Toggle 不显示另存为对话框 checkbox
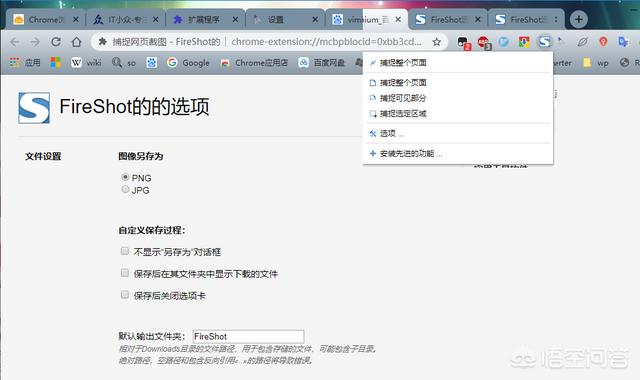The height and width of the screenshot is (380, 640). [x=125, y=251]
